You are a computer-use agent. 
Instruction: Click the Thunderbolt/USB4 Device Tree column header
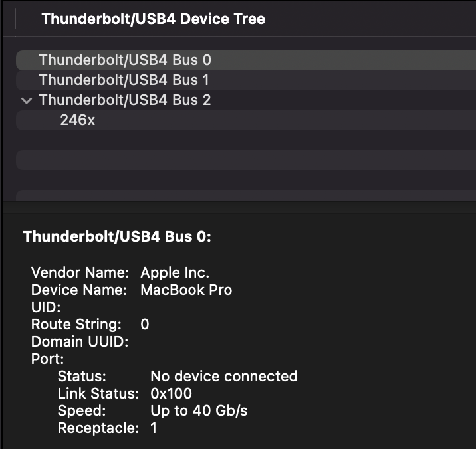(154, 19)
